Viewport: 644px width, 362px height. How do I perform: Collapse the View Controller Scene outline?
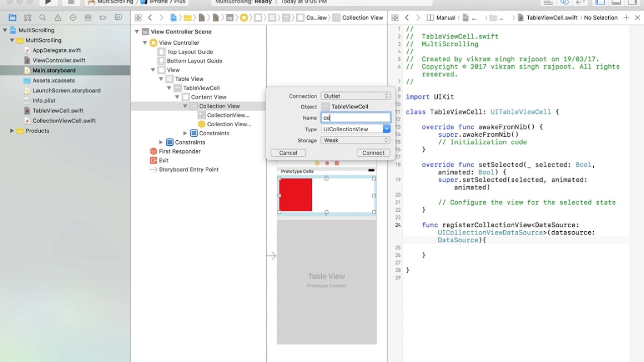(137, 32)
